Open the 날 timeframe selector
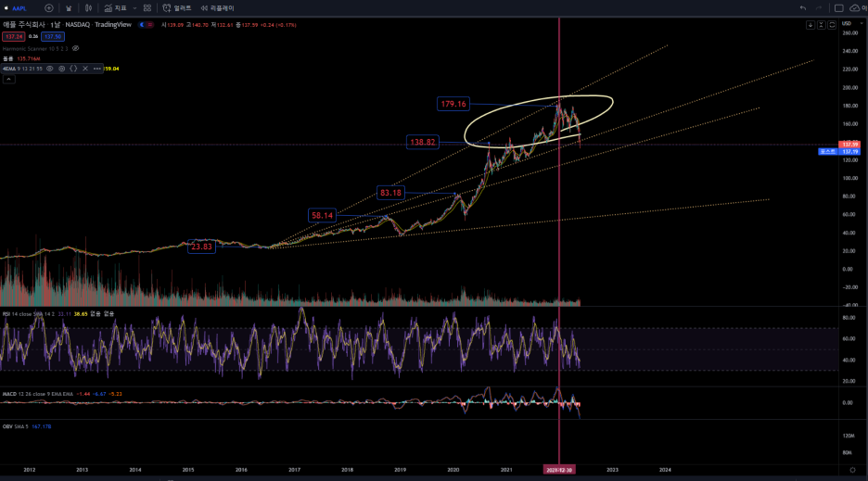This screenshot has height=481, width=868. [x=69, y=8]
